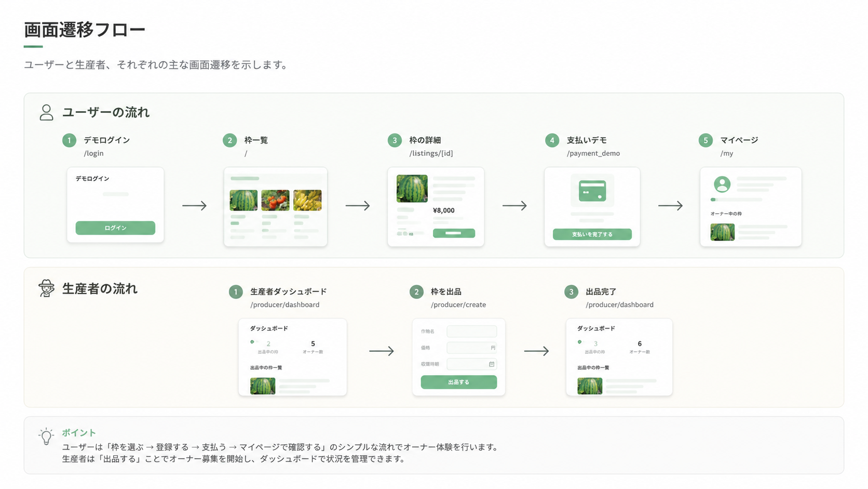Click the watermelon image in 枠の詳細 card
This screenshot has width=868, height=489.
click(x=412, y=189)
